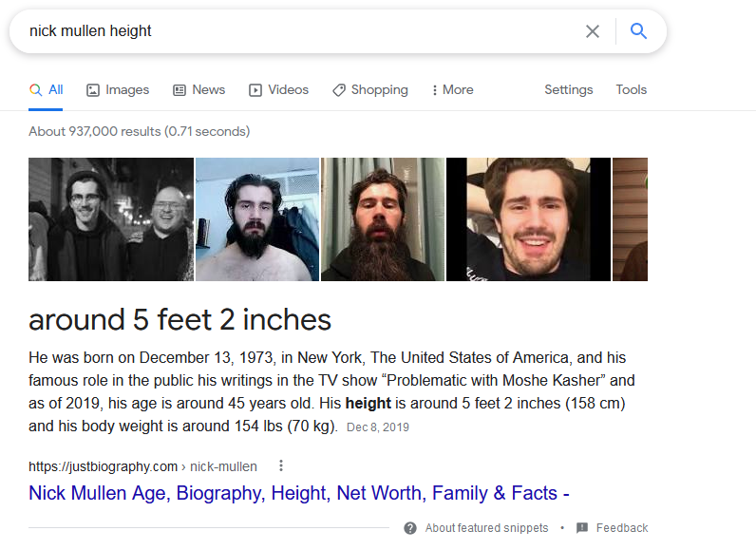
Task: Expand the Tools search options
Action: coord(631,90)
